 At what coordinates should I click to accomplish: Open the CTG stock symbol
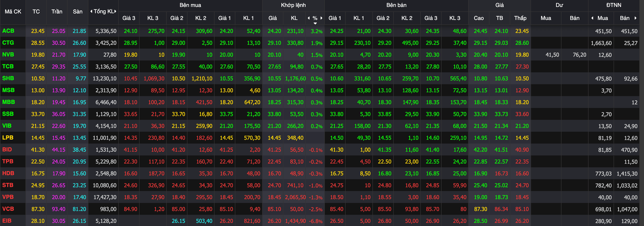[x=8, y=43]
